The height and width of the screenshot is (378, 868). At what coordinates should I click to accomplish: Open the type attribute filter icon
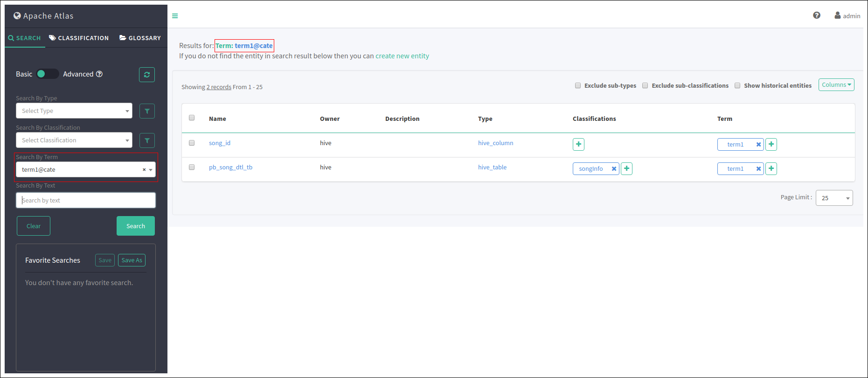(x=147, y=111)
